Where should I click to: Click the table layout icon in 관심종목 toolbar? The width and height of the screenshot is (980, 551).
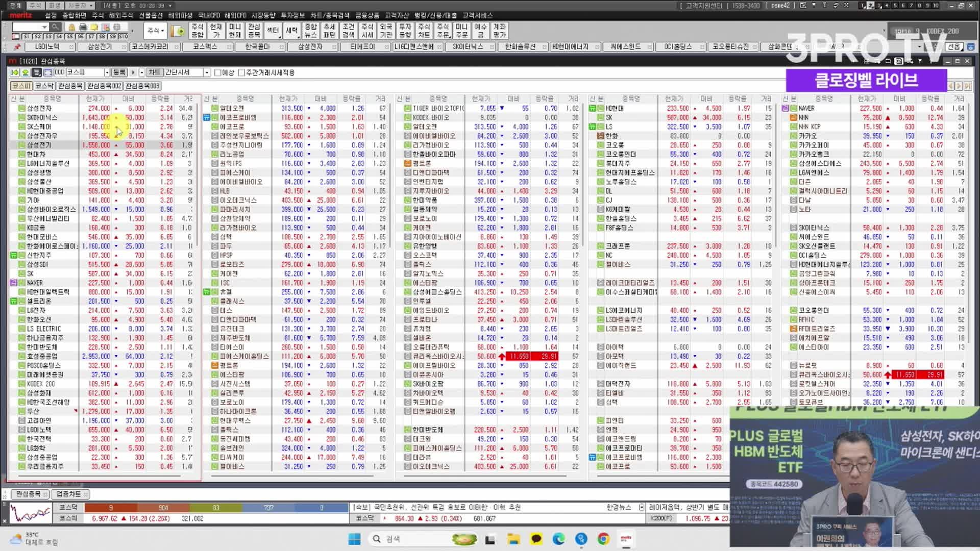48,72
